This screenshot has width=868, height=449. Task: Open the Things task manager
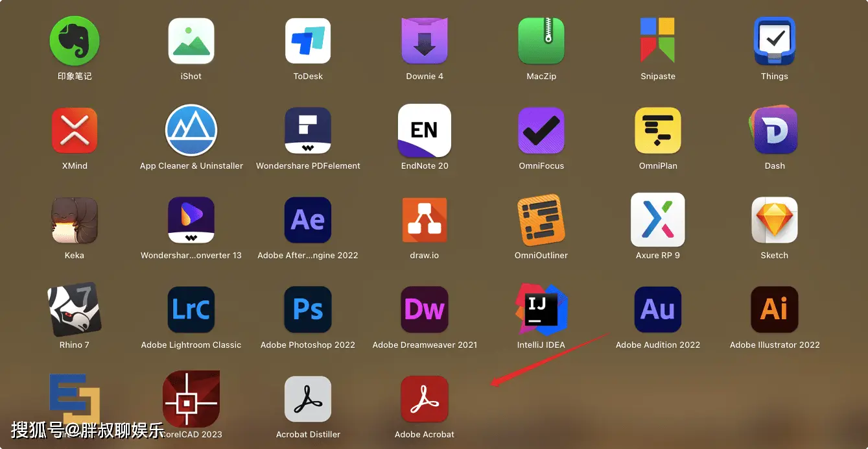(x=774, y=40)
